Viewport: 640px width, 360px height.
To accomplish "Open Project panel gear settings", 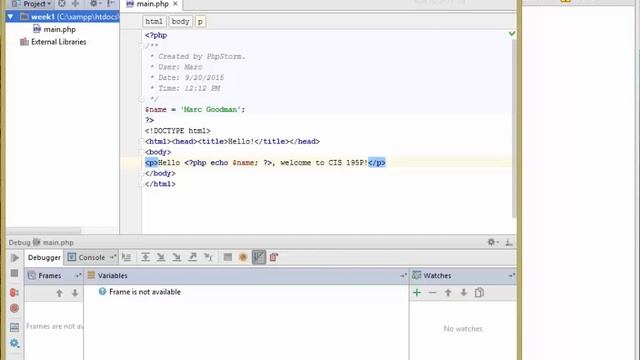I will (95, 4).
